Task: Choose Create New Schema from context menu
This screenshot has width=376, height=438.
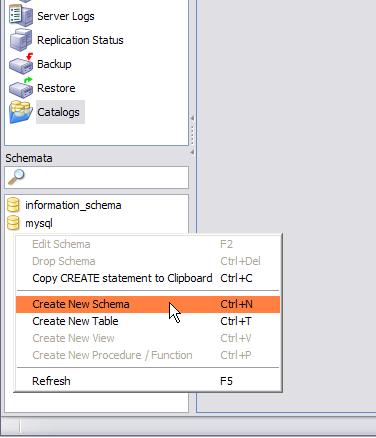Action: (x=148, y=304)
